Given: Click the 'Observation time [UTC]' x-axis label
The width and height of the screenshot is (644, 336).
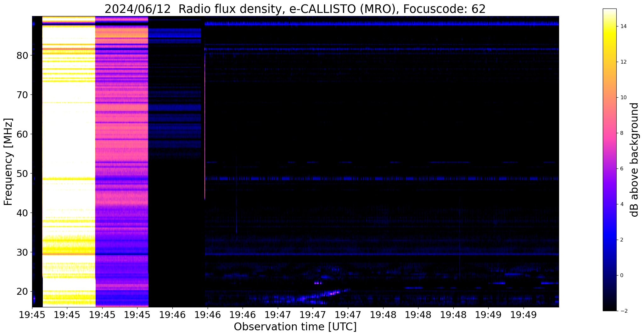Looking at the screenshot, I should point(295,327).
